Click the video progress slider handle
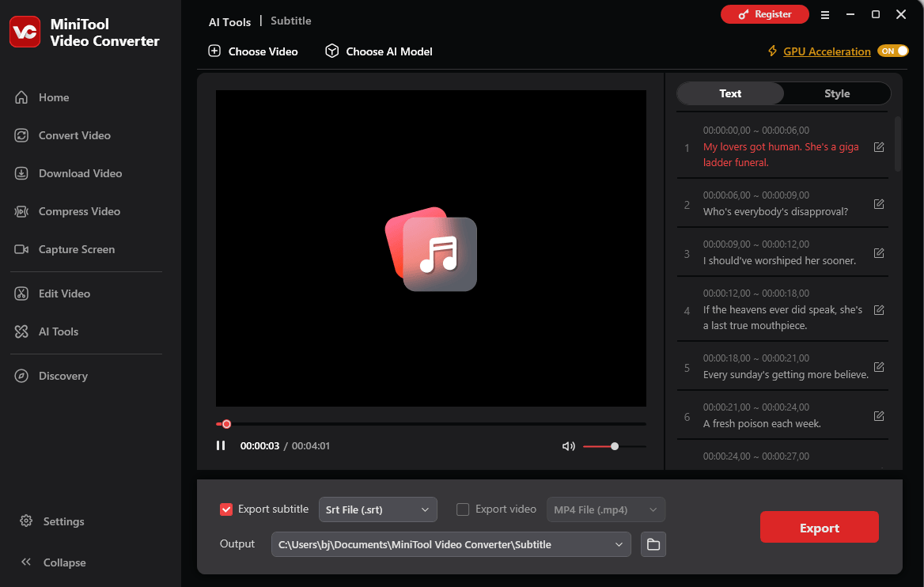 tap(226, 424)
